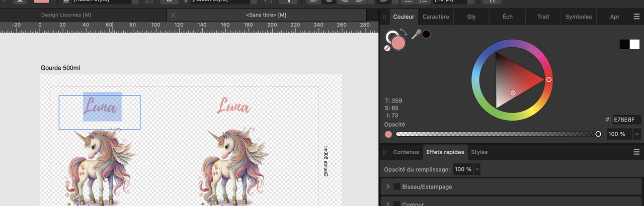Select the Gourde 500ml artboard label
Image resolution: width=644 pixels, height=206 pixels.
(x=60, y=68)
